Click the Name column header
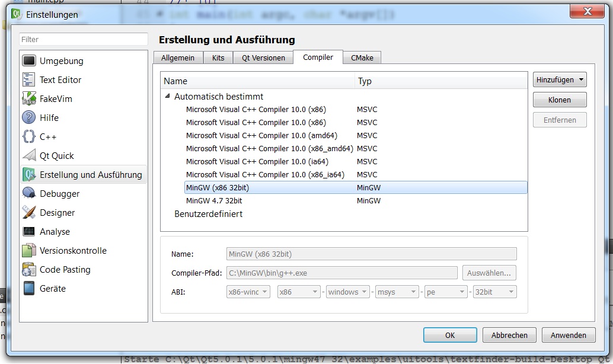613x364 pixels. tap(258, 81)
